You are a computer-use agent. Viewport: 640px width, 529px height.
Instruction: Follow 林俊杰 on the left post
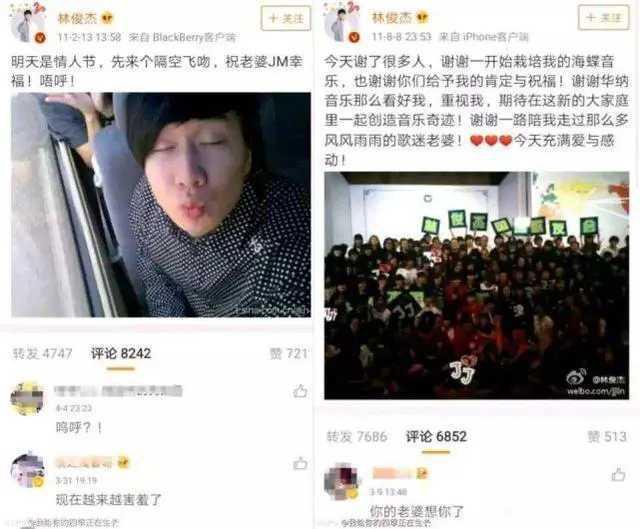[286, 18]
